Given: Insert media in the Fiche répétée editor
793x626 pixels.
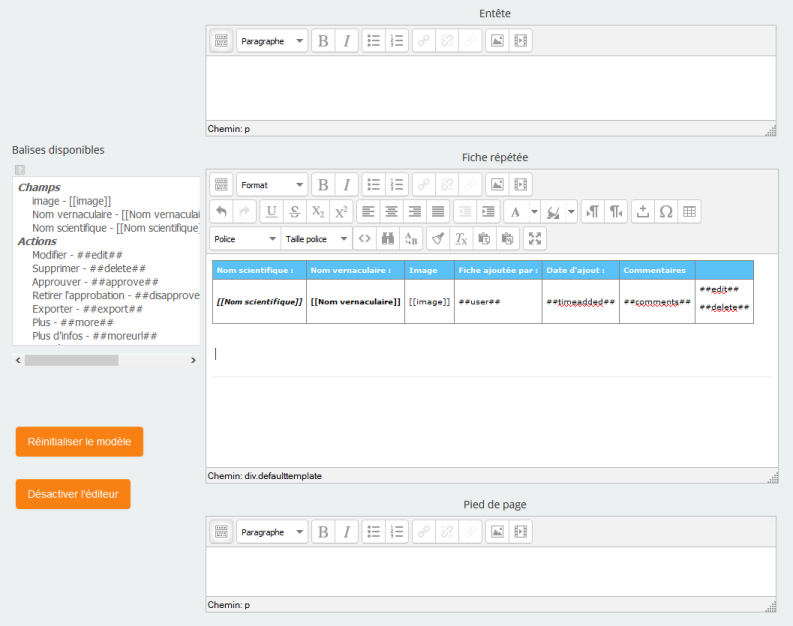Looking at the screenshot, I should pyautogui.click(x=521, y=185).
